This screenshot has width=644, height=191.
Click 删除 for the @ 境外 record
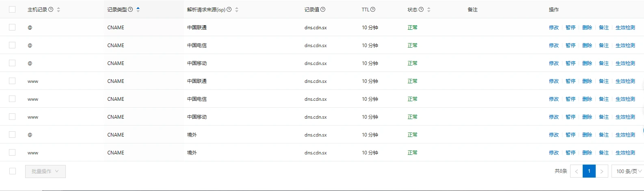coord(587,135)
